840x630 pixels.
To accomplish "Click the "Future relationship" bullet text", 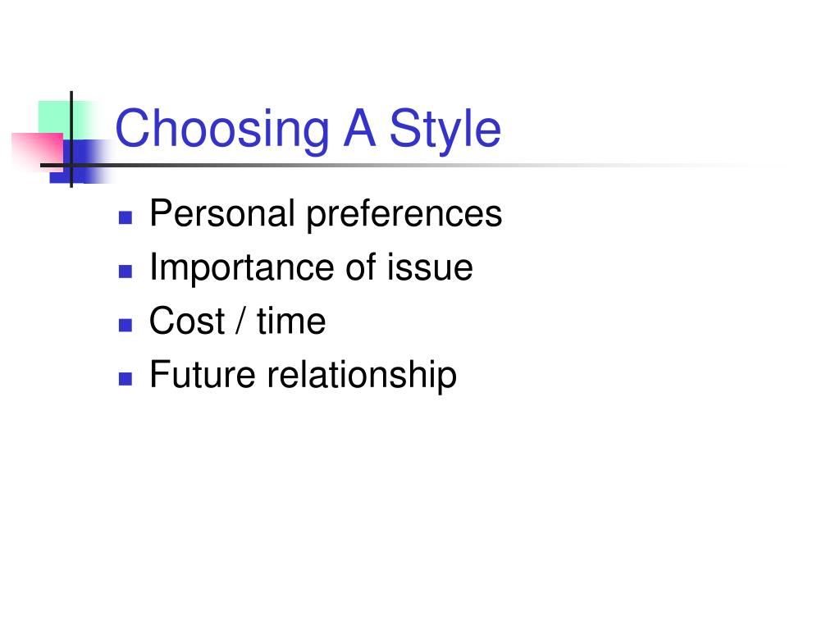I will click(x=304, y=376).
